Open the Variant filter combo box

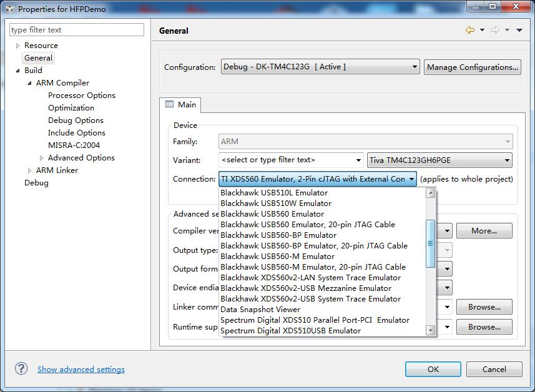[291, 160]
